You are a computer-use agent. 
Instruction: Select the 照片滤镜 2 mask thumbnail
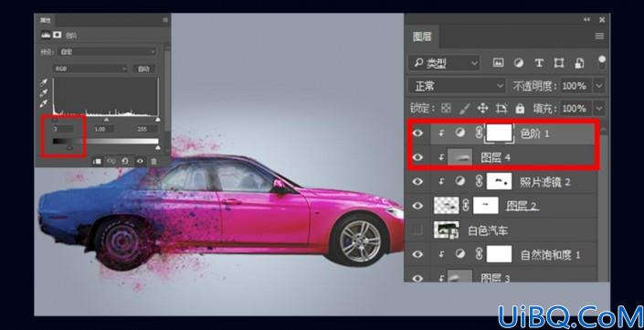pyautogui.click(x=499, y=181)
